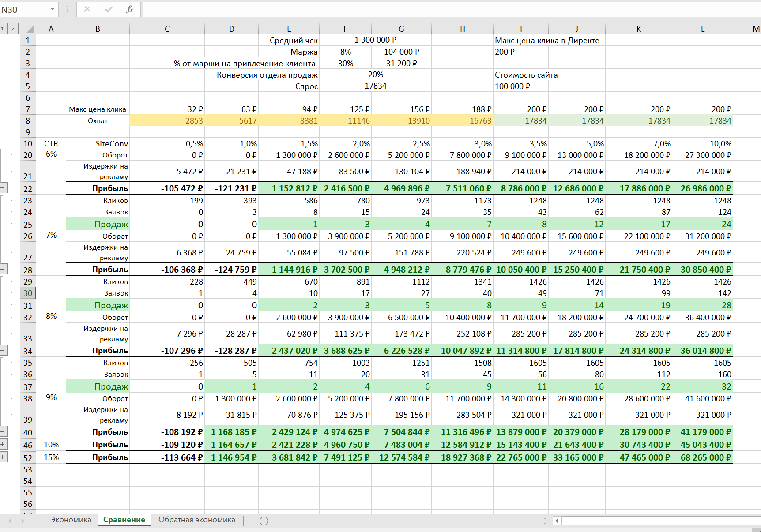Click the Cancel X icon in the formula bar
This screenshot has width=761, height=532.
click(x=87, y=9)
